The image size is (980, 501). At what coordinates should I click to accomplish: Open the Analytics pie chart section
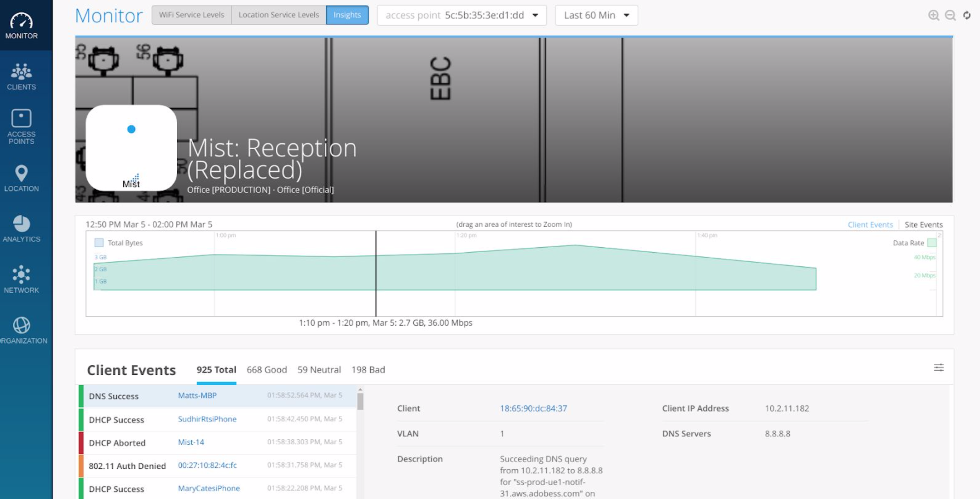click(21, 229)
